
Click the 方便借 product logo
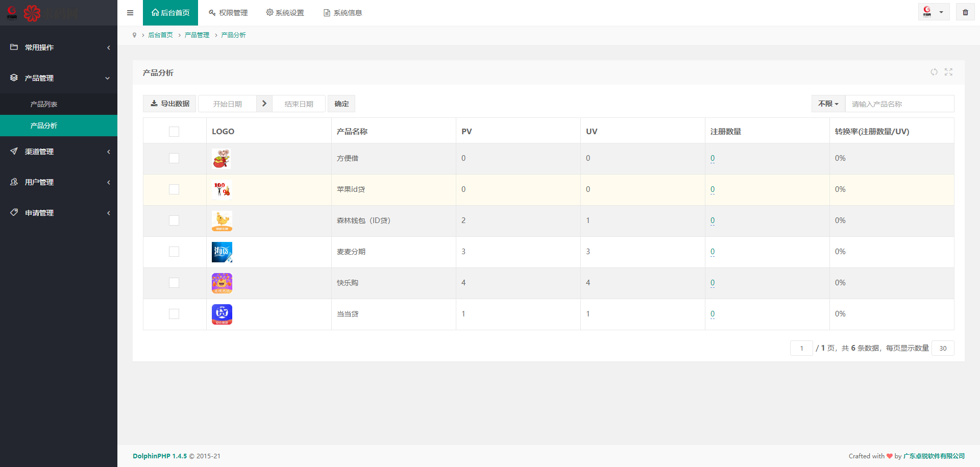pyautogui.click(x=222, y=159)
